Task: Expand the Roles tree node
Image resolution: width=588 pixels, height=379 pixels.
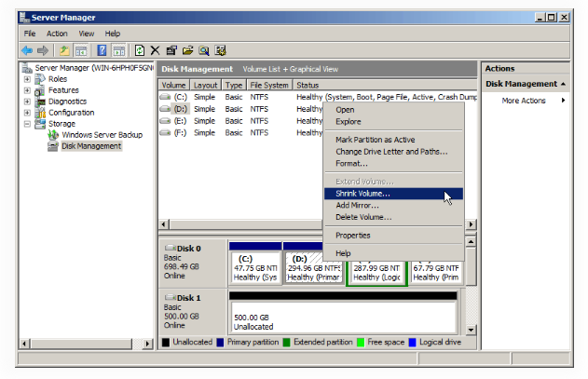Action: [x=27, y=79]
